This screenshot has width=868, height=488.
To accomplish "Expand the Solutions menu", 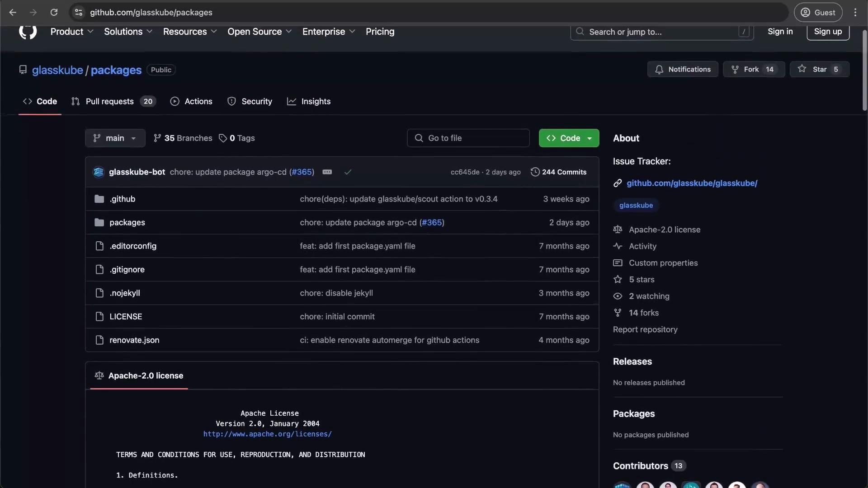I will coord(128,32).
